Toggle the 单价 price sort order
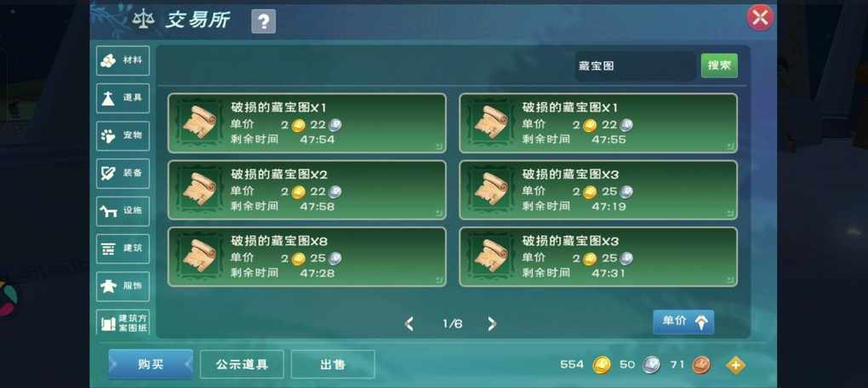The height and width of the screenshot is (388, 868). point(683,322)
